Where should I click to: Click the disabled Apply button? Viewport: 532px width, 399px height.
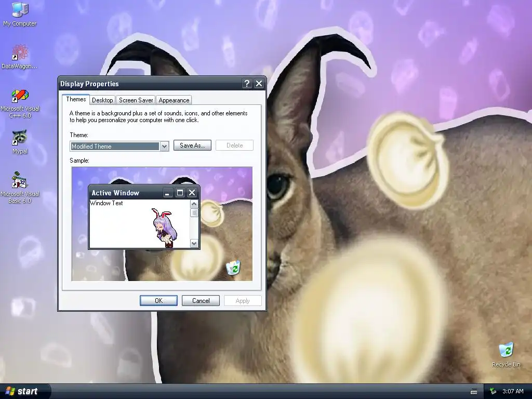243,301
